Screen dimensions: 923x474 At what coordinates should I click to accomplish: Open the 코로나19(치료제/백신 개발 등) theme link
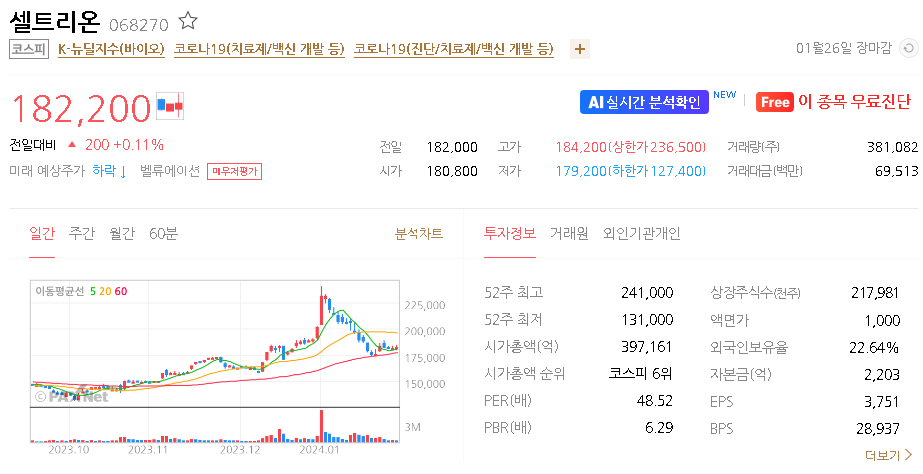(259, 48)
